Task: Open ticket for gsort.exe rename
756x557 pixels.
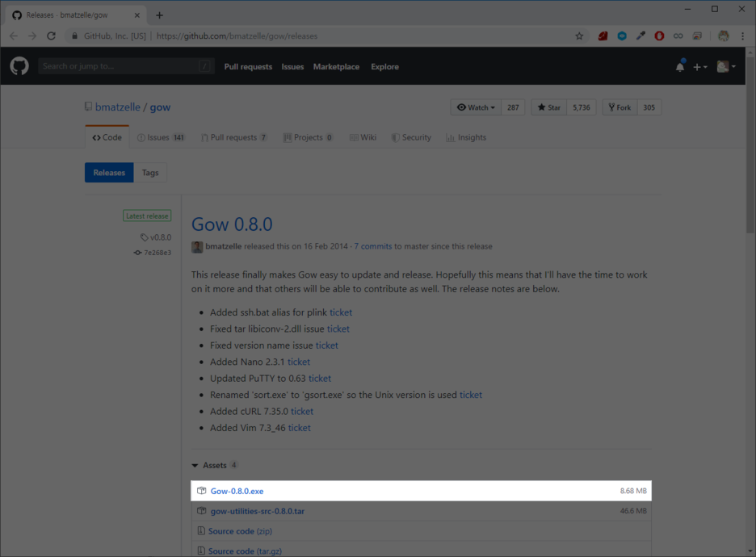Action: click(x=471, y=395)
